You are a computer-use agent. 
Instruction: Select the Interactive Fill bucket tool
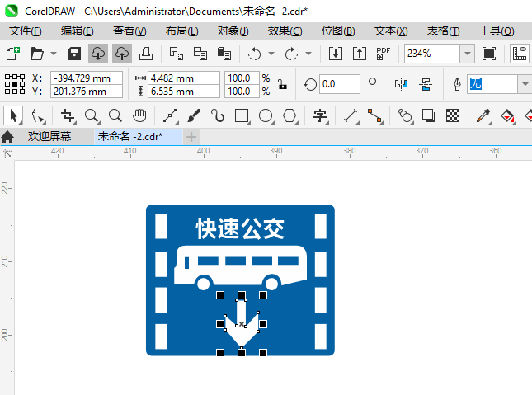point(507,115)
